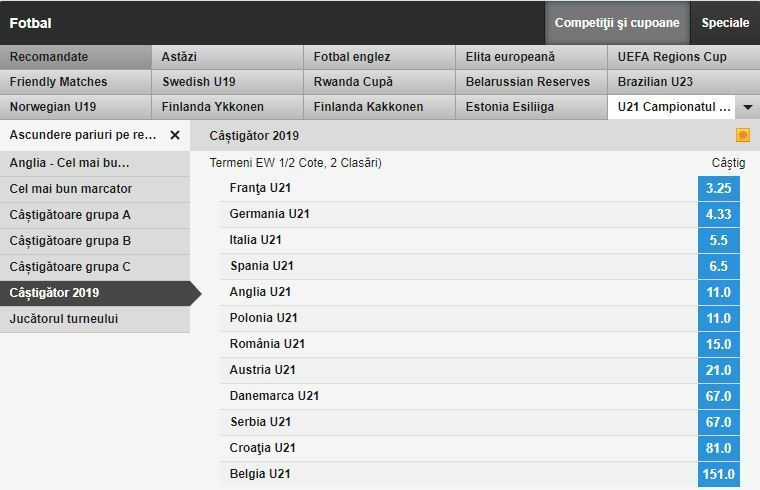Select România U21 odds 15.0

click(x=718, y=344)
